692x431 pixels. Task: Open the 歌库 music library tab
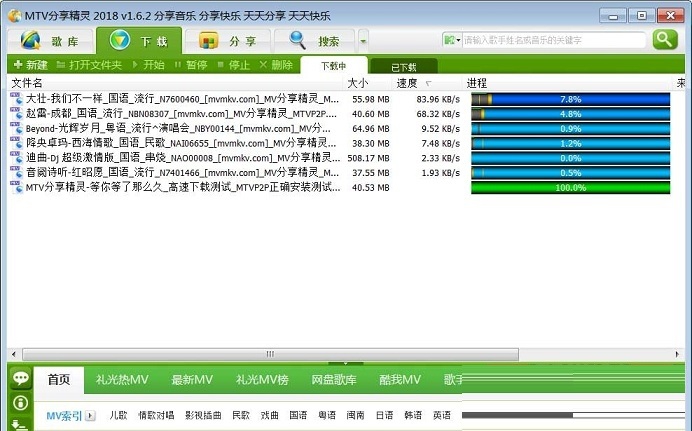pos(50,41)
